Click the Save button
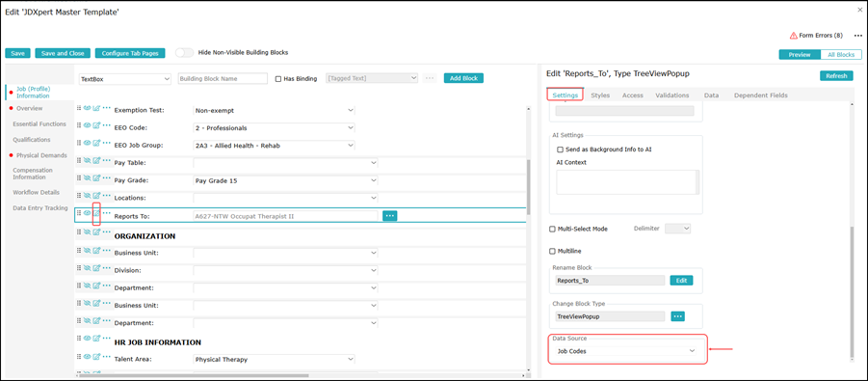The image size is (868, 381). tap(17, 53)
